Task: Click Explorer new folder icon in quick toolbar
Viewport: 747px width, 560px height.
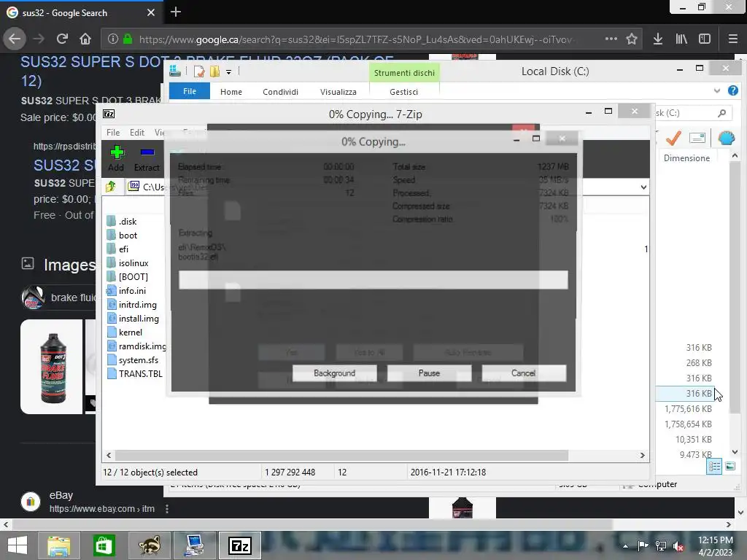Action: click(215, 71)
